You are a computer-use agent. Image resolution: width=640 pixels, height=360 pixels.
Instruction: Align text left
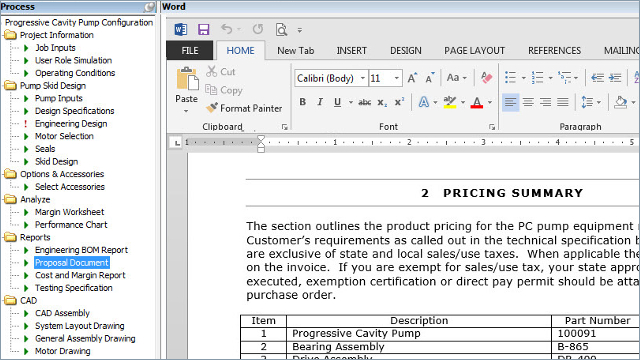[x=511, y=102]
